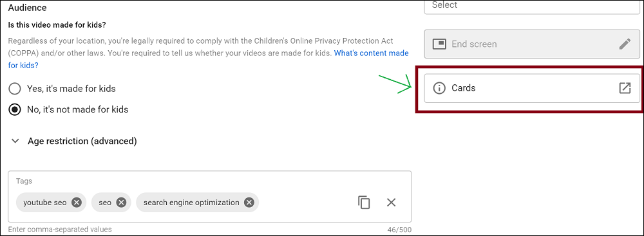Click the Cards info circle icon

[x=439, y=88]
